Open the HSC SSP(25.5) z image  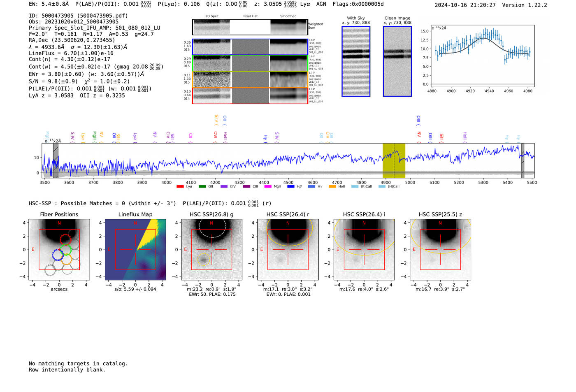point(440,250)
